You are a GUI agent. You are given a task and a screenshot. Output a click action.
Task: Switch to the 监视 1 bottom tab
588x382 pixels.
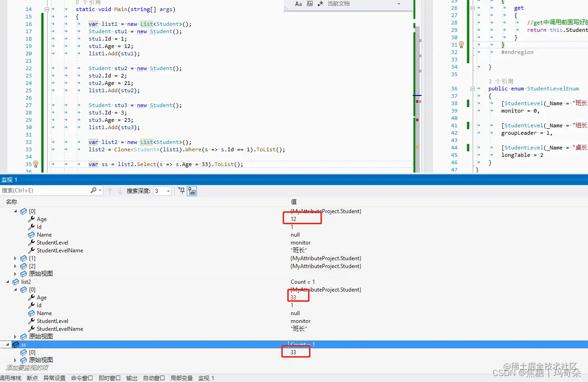(206, 378)
